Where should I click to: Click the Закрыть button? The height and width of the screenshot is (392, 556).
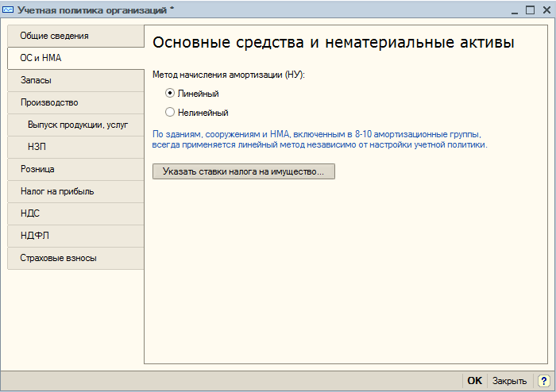(x=510, y=381)
